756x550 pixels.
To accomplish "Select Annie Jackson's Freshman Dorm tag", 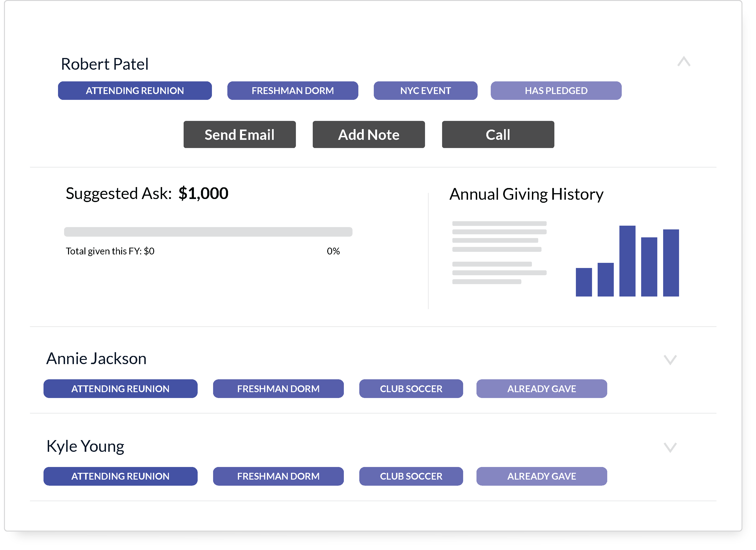I will [278, 389].
